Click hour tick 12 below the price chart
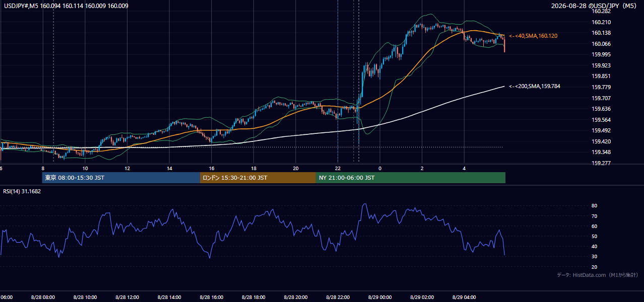The width and height of the screenshot is (644, 302). (x=127, y=168)
